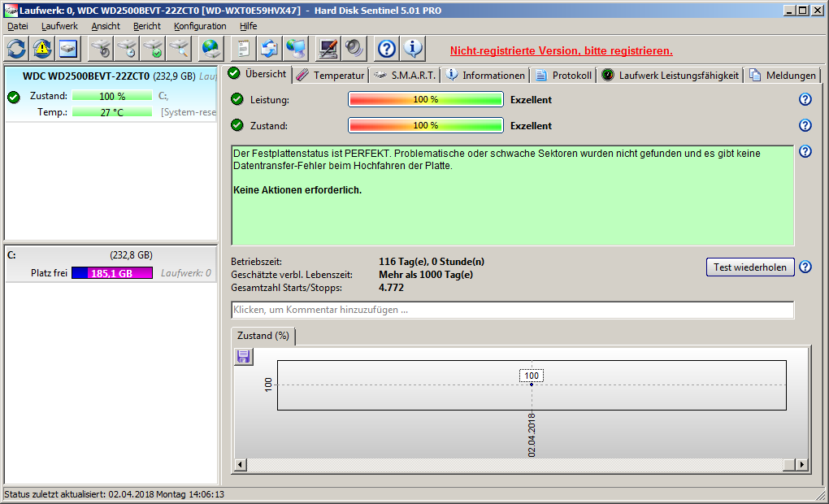Open the Bericht menu
829x504 pixels.
[146, 26]
